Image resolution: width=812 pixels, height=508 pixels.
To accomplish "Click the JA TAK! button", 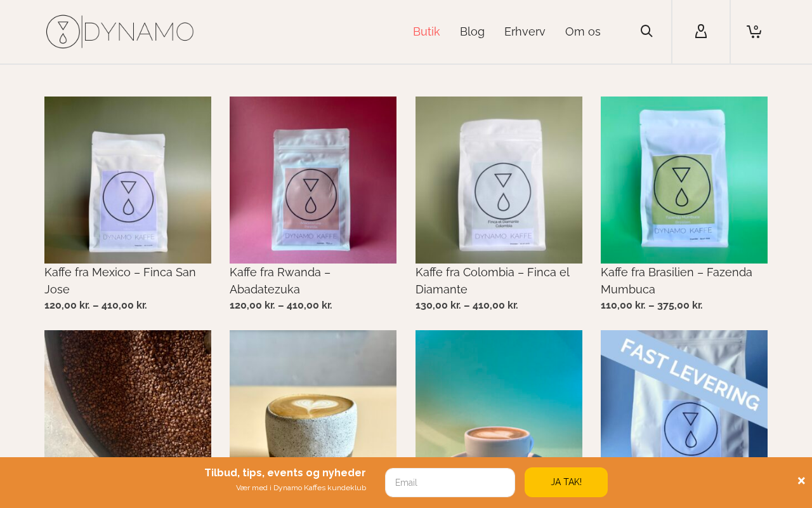I will 566,482.
